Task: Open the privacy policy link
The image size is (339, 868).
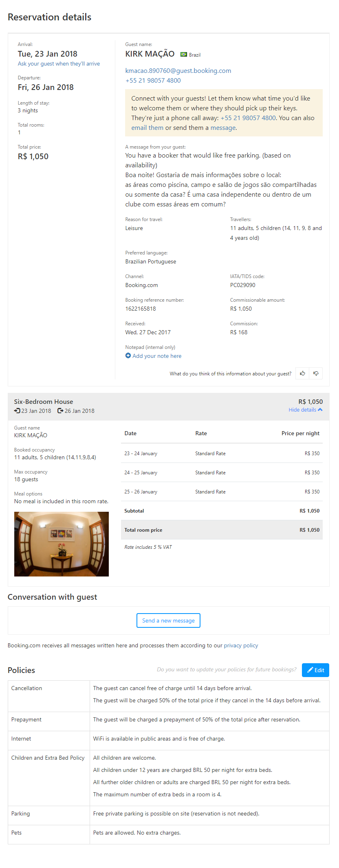Action: pyautogui.click(x=241, y=645)
